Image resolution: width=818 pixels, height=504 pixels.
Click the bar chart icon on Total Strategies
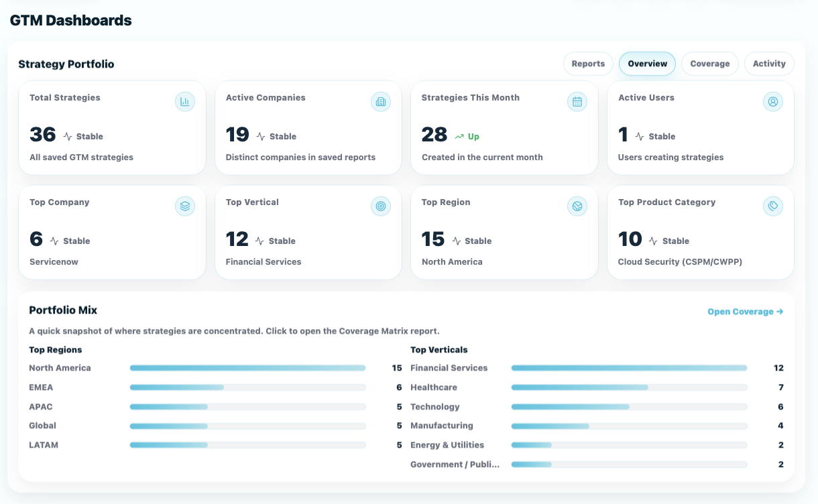click(x=185, y=102)
